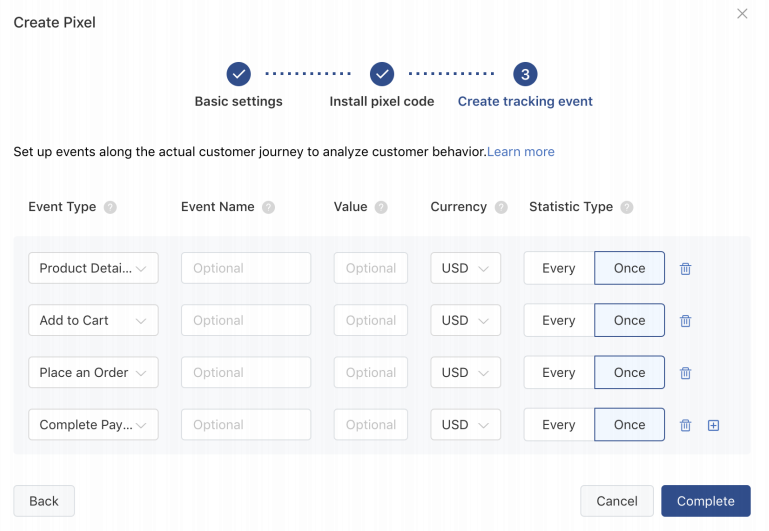Image resolution: width=769 pixels, height=531 pixels.
Task: Open the Add to Cart event type dropdown
Action: click(x=93, y=321)
